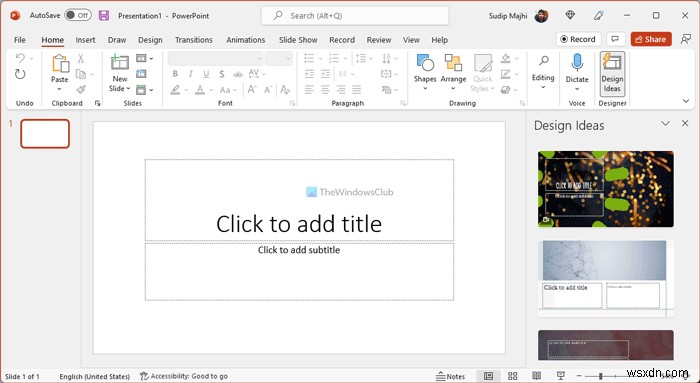Switch to the Transitions tab
This screenshot has height=383, width=700.
[194, 40]
